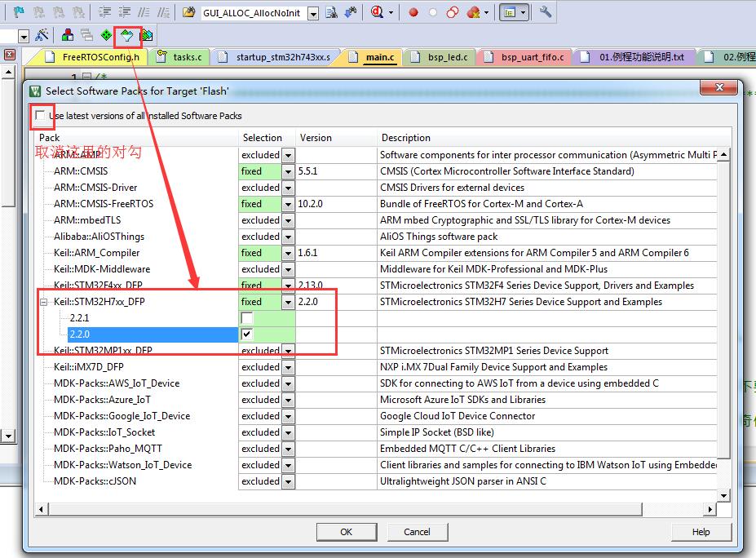Open the selection dropdown for Keil::STM32H7xx_DFP
Screen dimensions: 756x558
pos(289,303)
